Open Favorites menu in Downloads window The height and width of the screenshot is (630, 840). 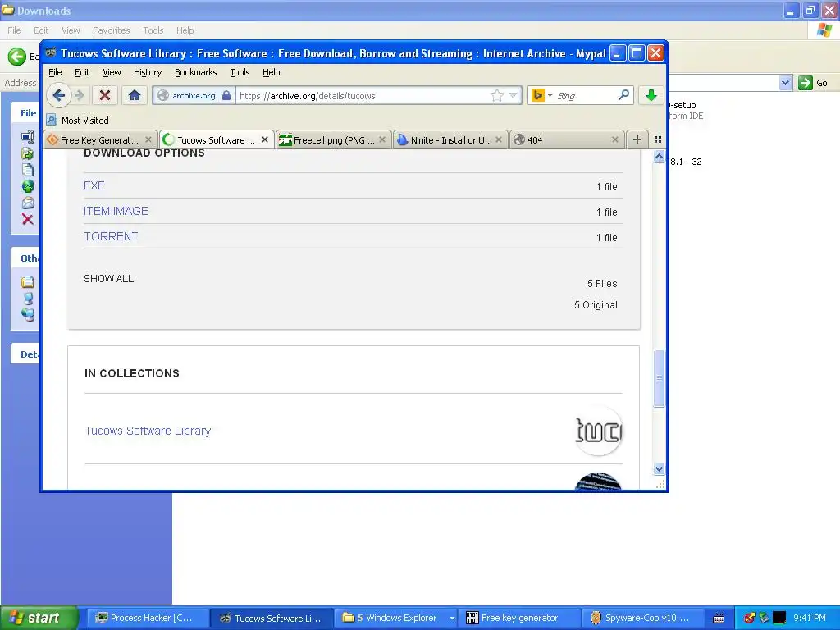(111, 30)
